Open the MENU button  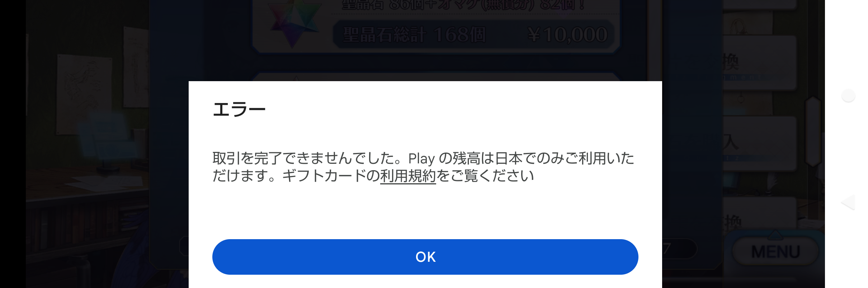click(775, 251)
